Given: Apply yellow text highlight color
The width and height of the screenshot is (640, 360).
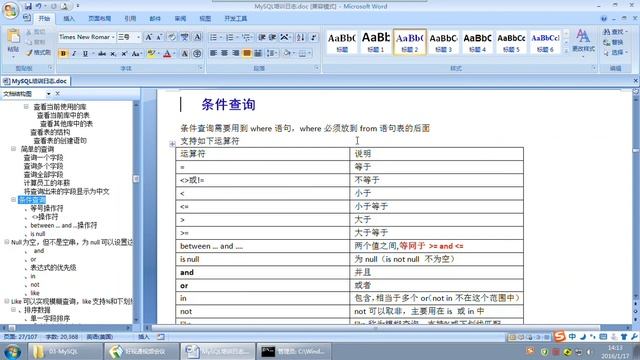Looking at the screenshot, I should pyautogui.click(x=151, y=53).
